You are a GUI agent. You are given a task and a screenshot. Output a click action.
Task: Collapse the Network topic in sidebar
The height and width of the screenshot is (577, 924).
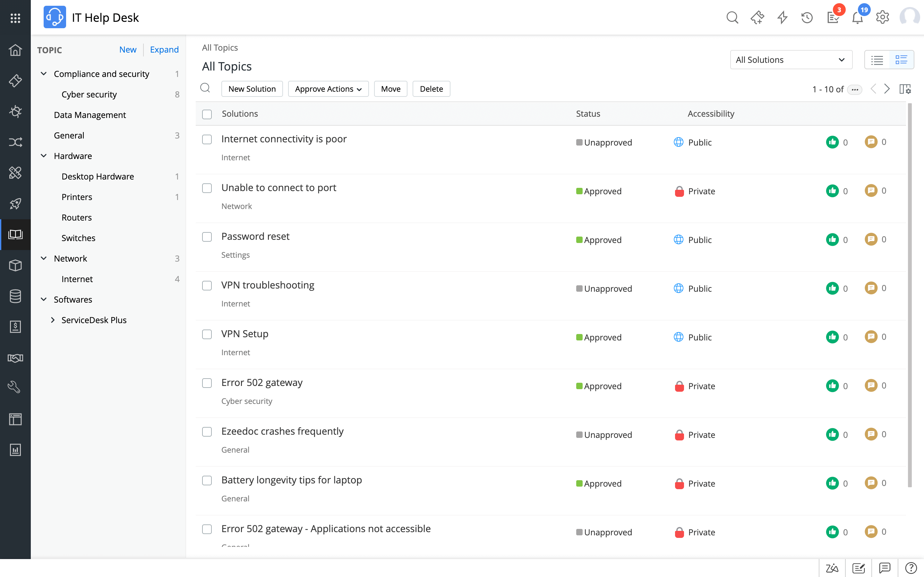coord(43,258)
